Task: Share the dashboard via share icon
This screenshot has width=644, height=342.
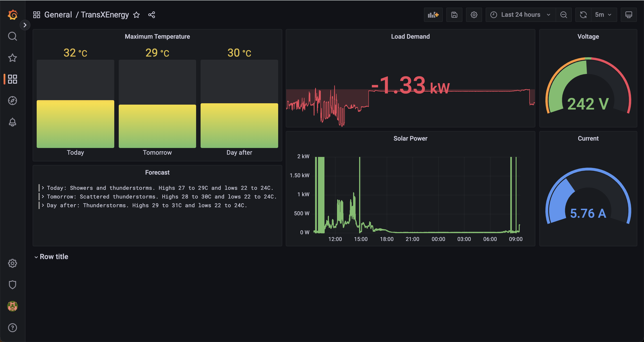Action: [152, 15]
